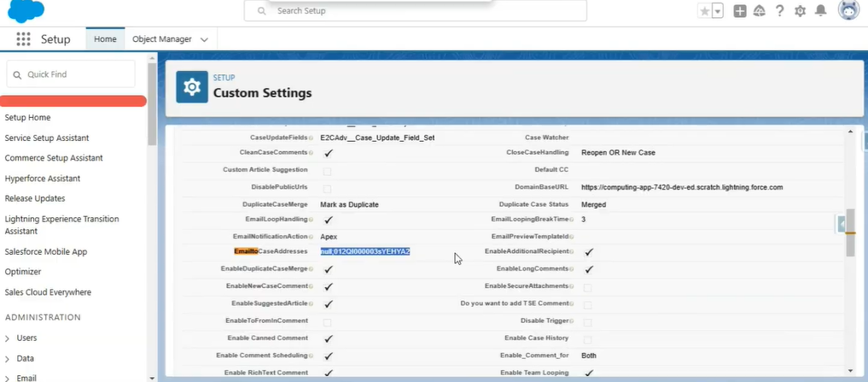
Task: Click the favorites star icon
Action: click(x=704, y=11)
